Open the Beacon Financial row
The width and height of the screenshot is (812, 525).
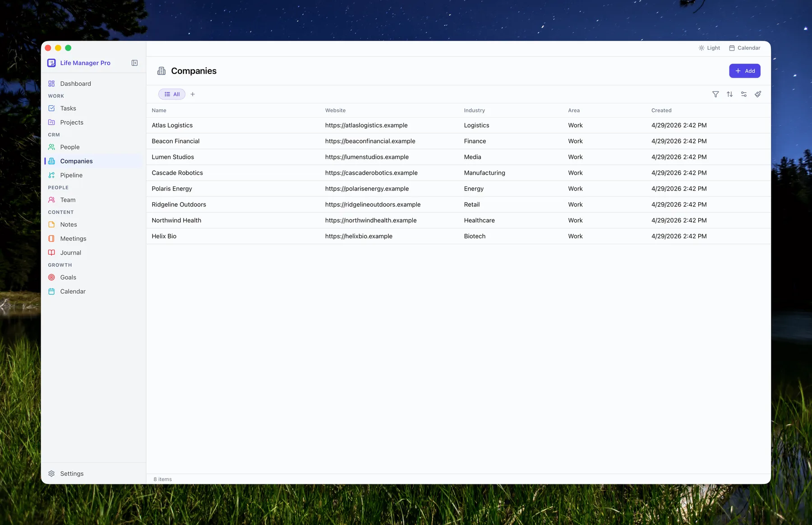pos(458,141)
